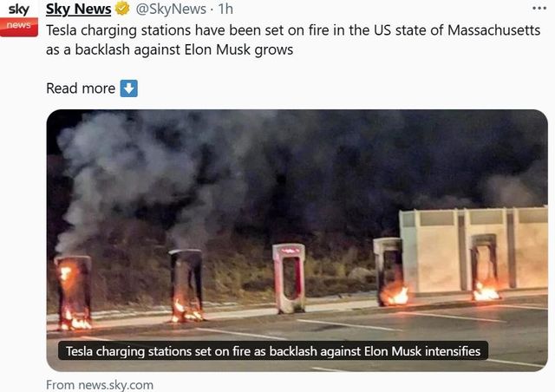Open the three-dot more options menu
The width and height of the screenshot is (555, 392).
coord(539,8)
